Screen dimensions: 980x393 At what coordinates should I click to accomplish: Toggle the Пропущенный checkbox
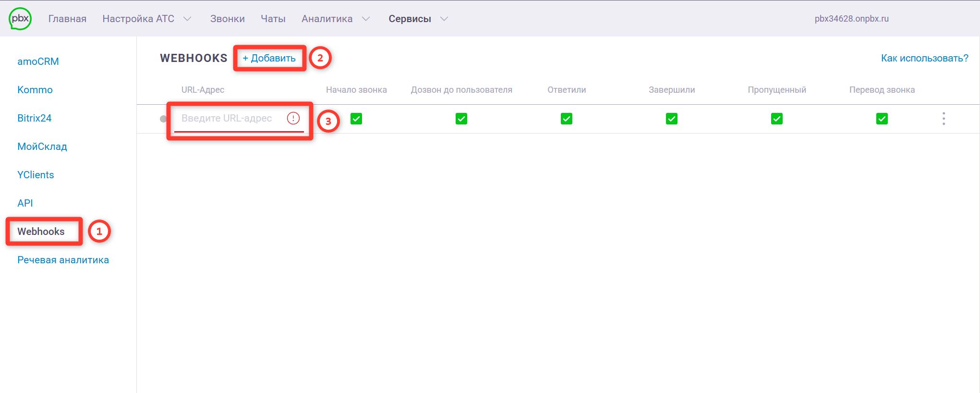click(x=777, y=119)
